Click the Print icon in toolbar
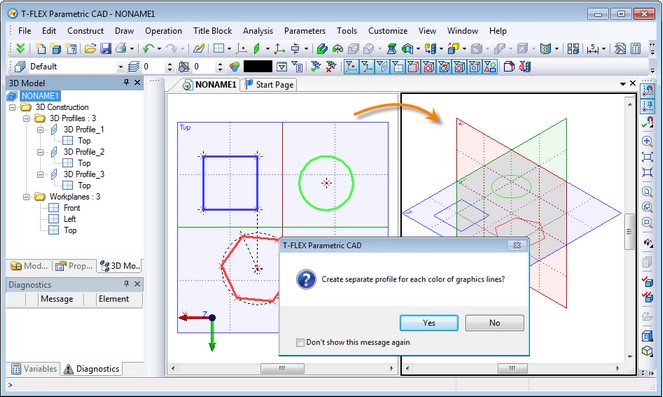The height and width of the screenshot is (397, 663). point(121,49)
